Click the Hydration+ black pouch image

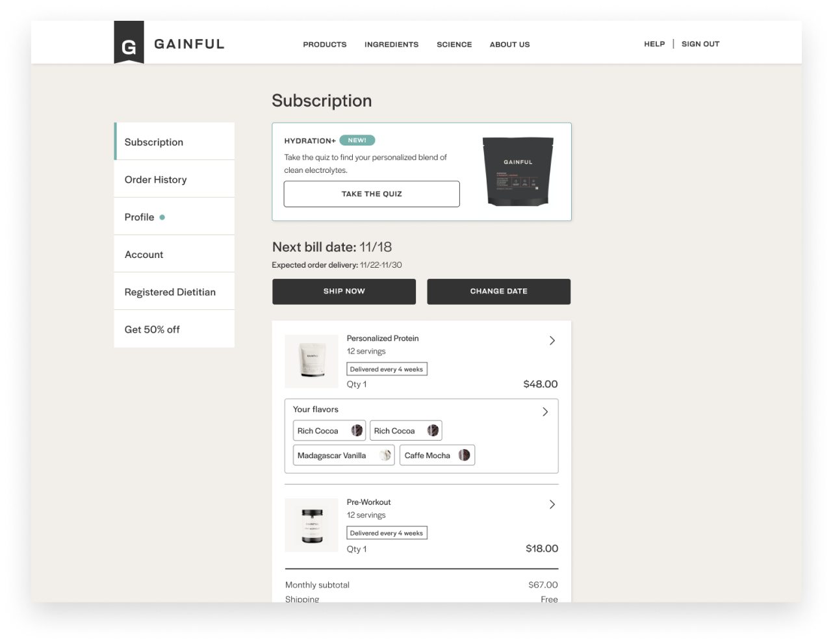[518, 172]
